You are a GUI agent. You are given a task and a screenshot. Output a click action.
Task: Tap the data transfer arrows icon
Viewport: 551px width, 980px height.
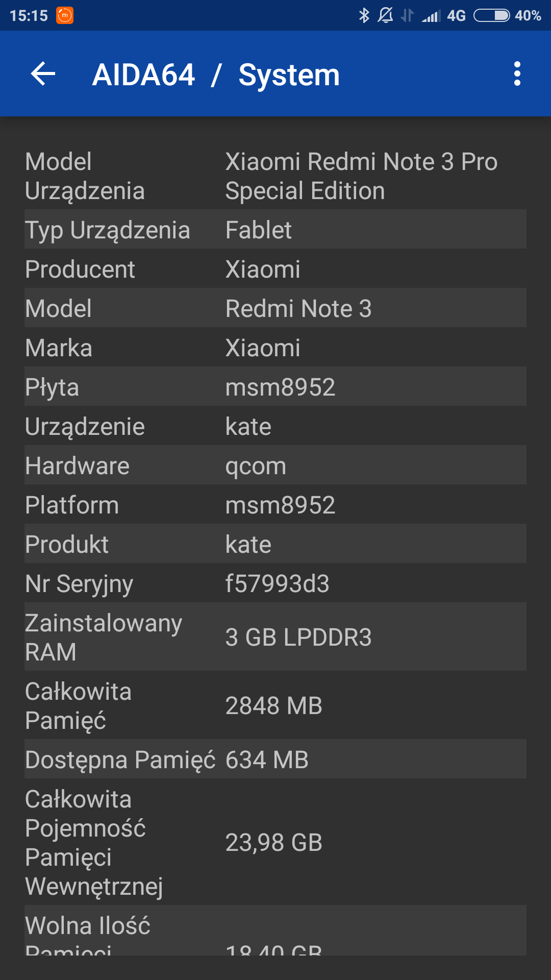click(x=407, y=15)
